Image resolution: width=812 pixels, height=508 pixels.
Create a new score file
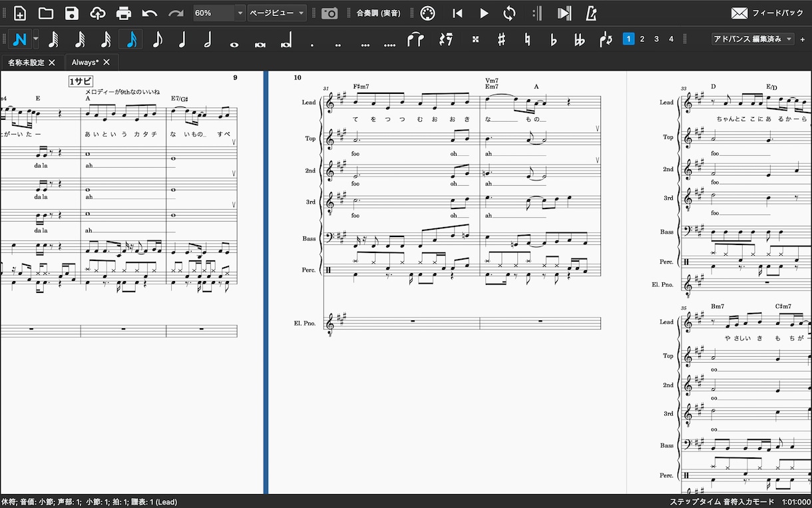coord(20,13)
